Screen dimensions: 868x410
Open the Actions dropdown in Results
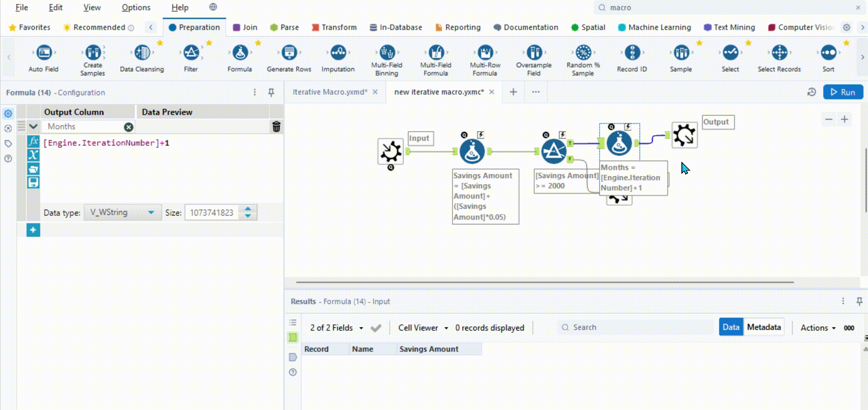(818, 328)
